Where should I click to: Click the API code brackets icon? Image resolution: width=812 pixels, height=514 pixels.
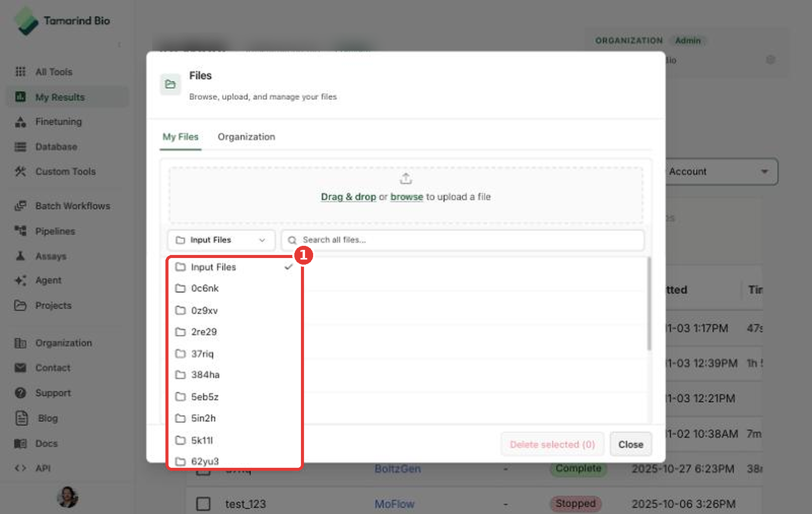coord(20,468)
